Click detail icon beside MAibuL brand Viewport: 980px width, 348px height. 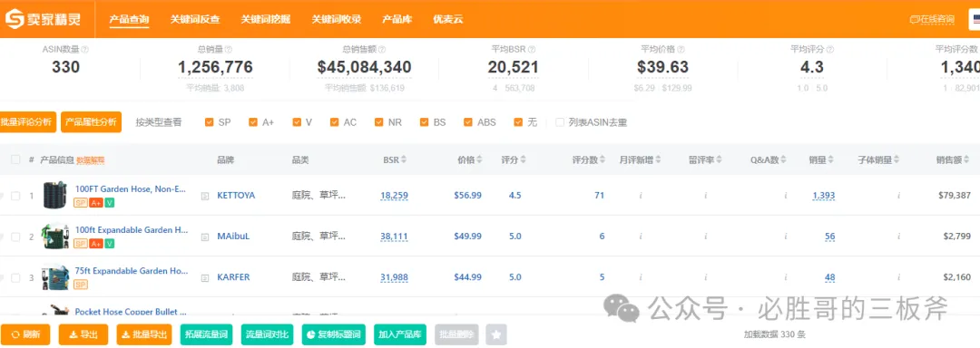pos(204,237)
